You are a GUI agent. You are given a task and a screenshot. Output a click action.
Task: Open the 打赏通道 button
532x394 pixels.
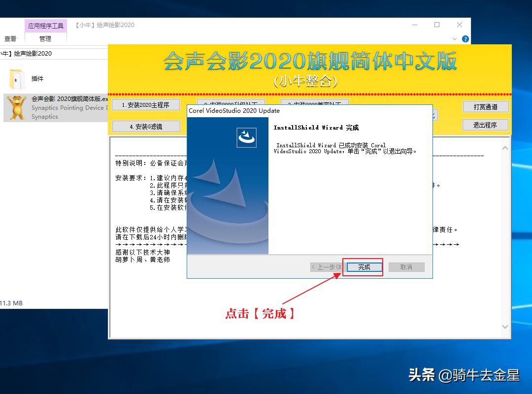click(486, 107)
